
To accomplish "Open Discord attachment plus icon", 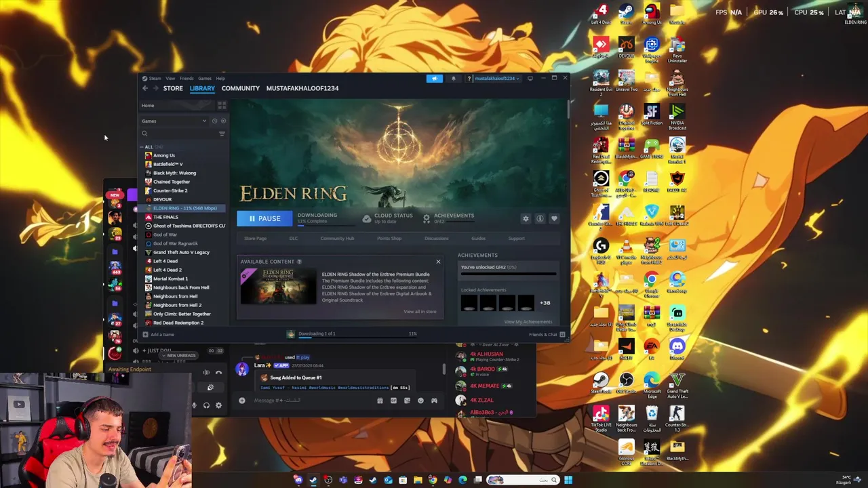I will 242,401.
